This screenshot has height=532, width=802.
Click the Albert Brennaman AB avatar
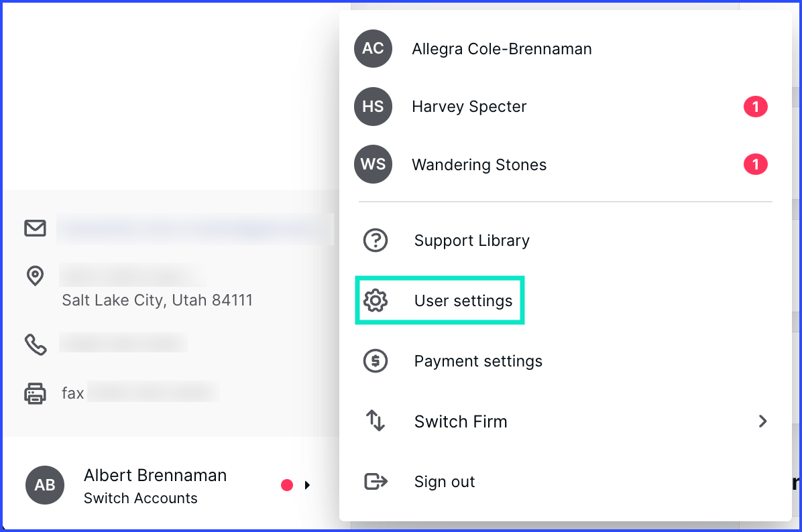click(x=45, y=485)
